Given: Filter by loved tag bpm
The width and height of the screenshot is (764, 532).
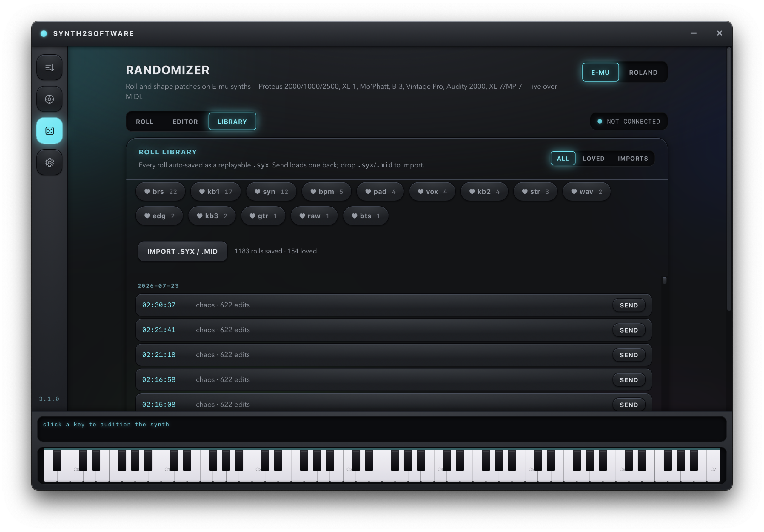Looking at the screenshot, I should point(326,191).
